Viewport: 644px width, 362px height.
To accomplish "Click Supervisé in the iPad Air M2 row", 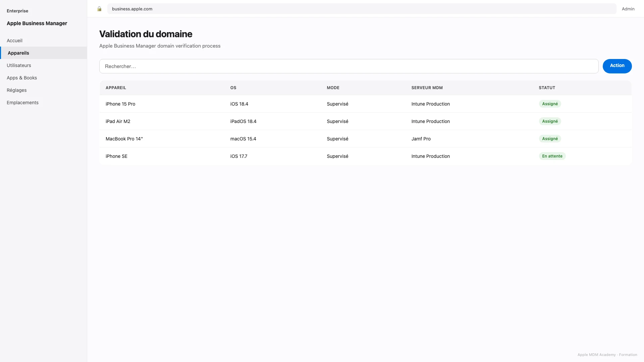I will [337, 121].
